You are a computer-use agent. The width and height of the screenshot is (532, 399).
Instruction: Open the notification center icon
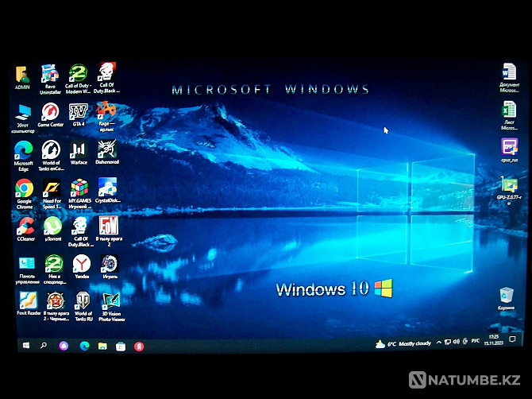tap(513, 339)
